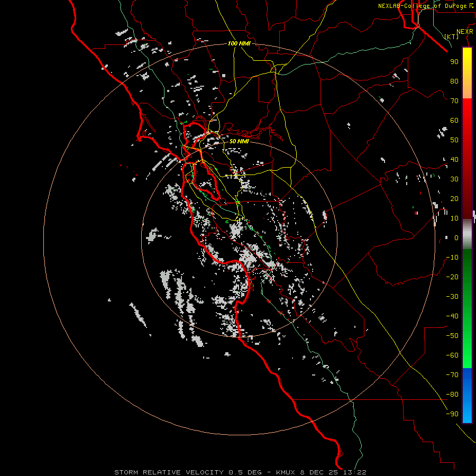This screenshot has height=476, width=476.
Task: Click the NEXR label at top right
Action: [x=465, y=32]
